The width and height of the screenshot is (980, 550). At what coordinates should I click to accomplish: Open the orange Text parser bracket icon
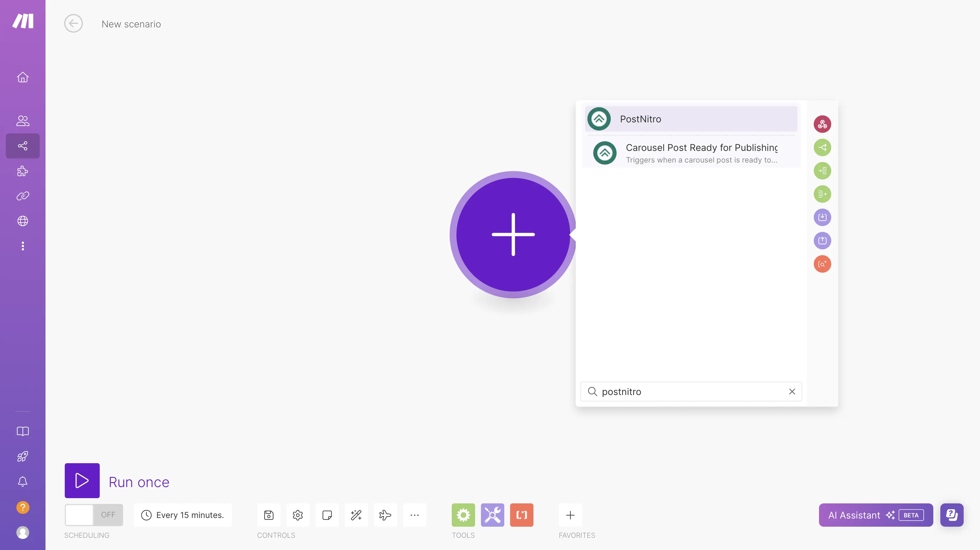521,515
